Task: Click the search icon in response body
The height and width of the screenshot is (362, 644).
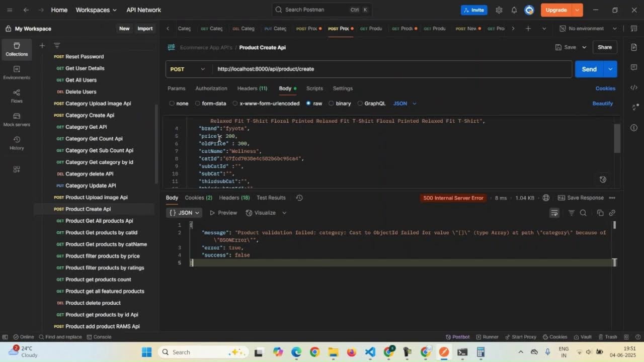Action: point(583,213)
